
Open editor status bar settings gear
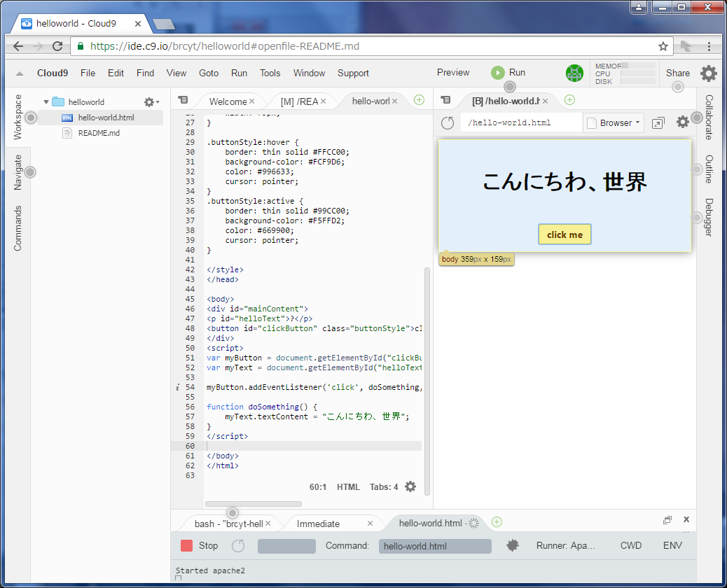[x=410, y=487]
